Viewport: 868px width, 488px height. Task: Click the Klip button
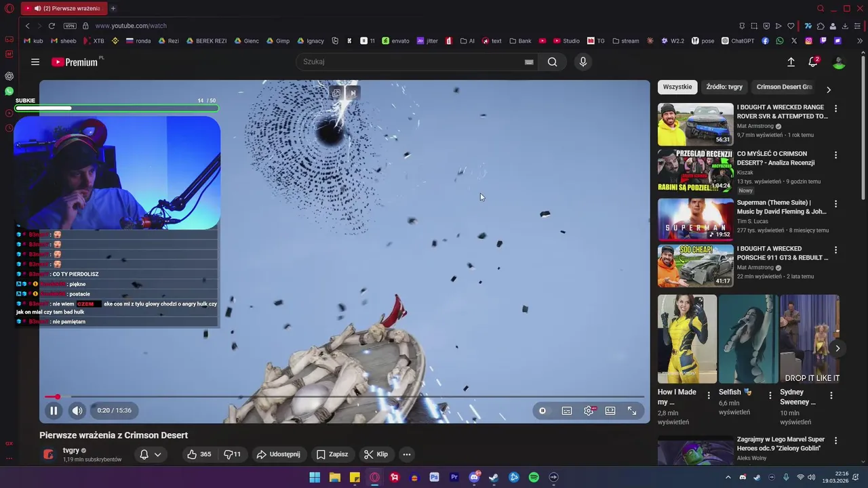[x=376, y=454]
